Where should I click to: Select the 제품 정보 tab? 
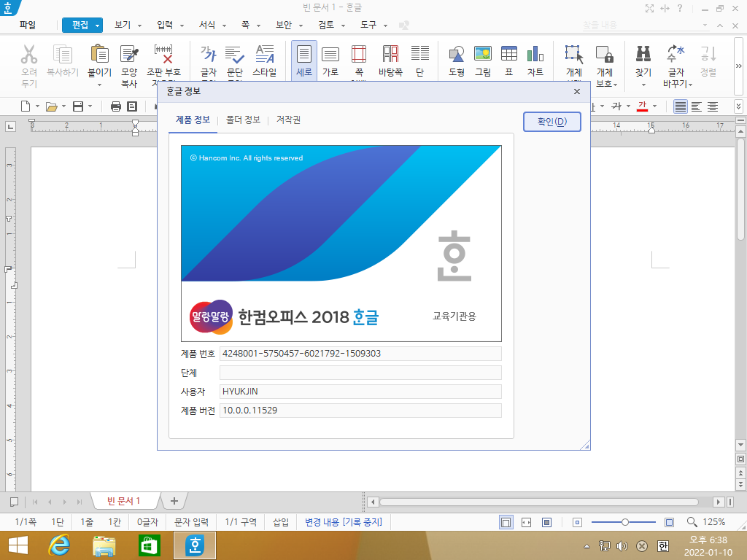tap(193, 120)
